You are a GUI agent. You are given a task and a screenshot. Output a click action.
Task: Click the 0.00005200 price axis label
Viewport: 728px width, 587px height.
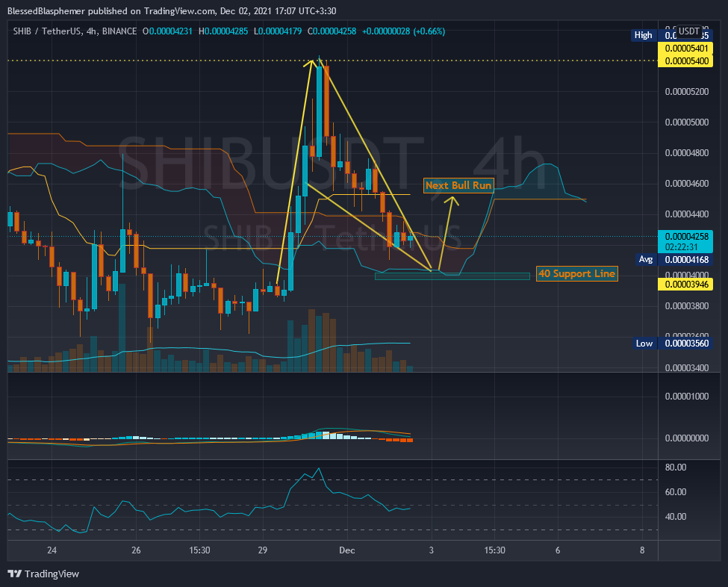click(x=687, y=92)
